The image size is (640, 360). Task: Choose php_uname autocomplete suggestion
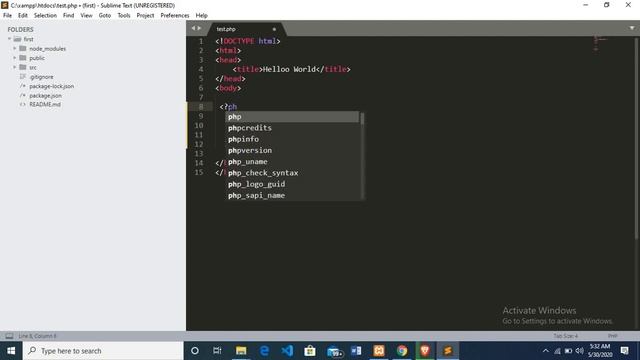click(x=292, y=162)
